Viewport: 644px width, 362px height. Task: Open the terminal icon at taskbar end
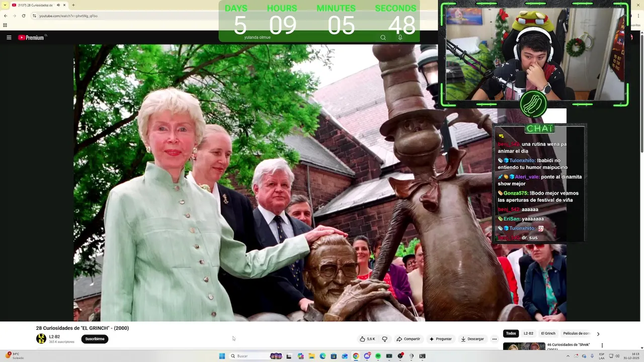(x=422, y=356)
